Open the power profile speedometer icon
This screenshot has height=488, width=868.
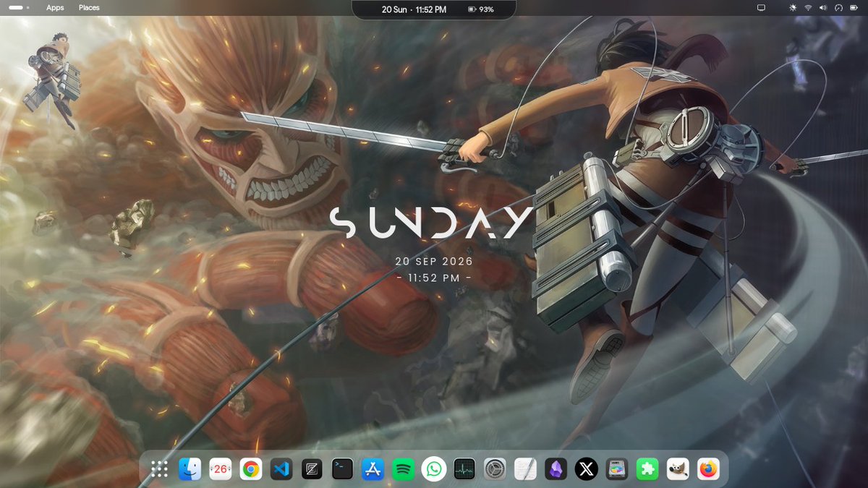tap(838, 8)
